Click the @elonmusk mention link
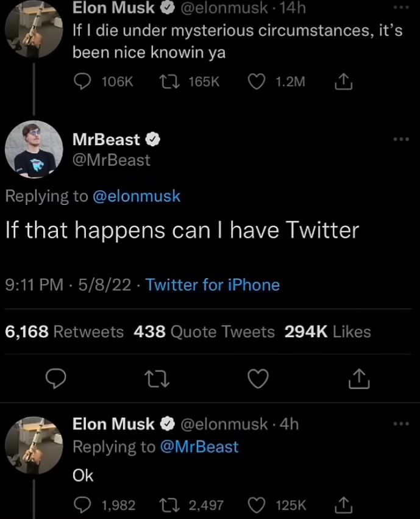The height and width of the screenshot is (519, 420). click(x=135, y=196)
